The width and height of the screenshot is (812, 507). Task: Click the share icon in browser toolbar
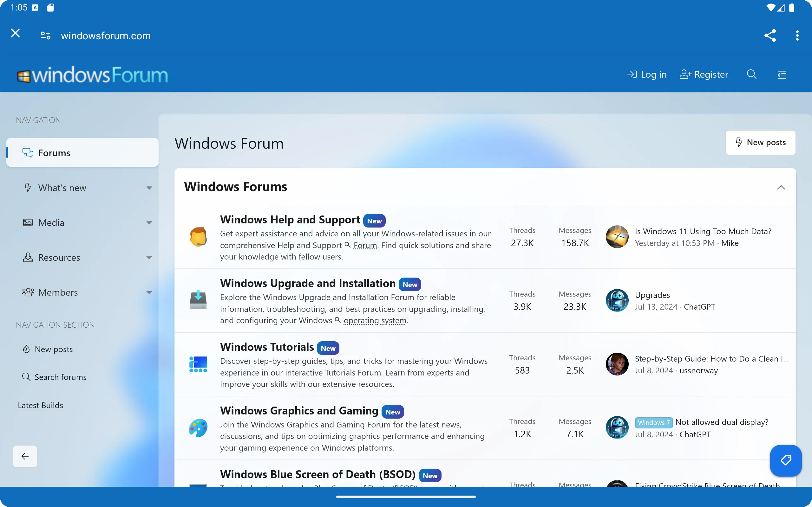pos(770,35)
